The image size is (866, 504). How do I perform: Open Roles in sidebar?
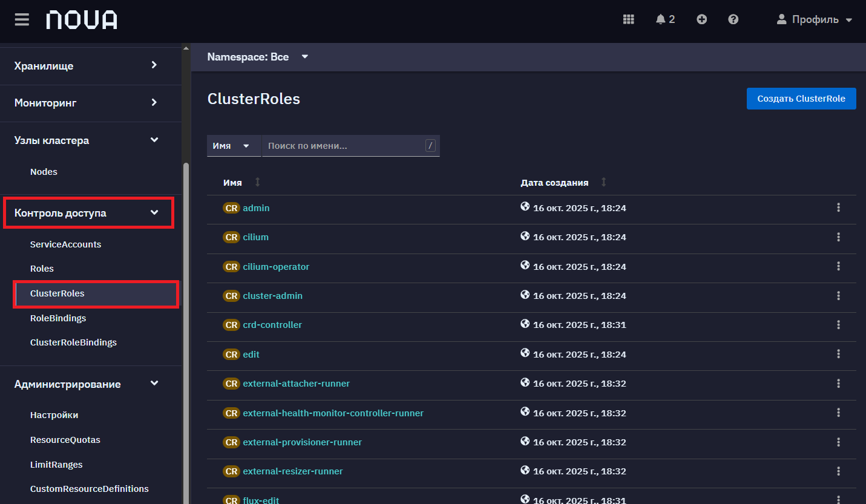tap(42, 269)
